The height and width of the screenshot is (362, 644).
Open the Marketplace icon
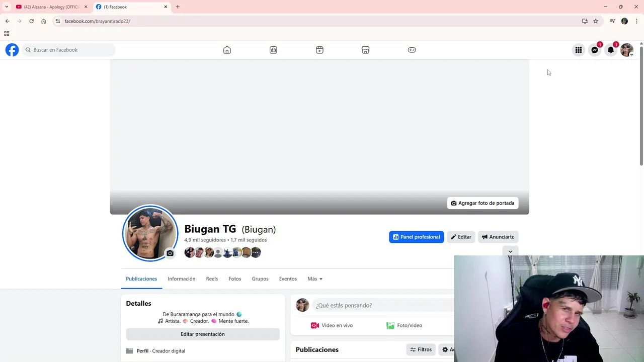(366, 50)
